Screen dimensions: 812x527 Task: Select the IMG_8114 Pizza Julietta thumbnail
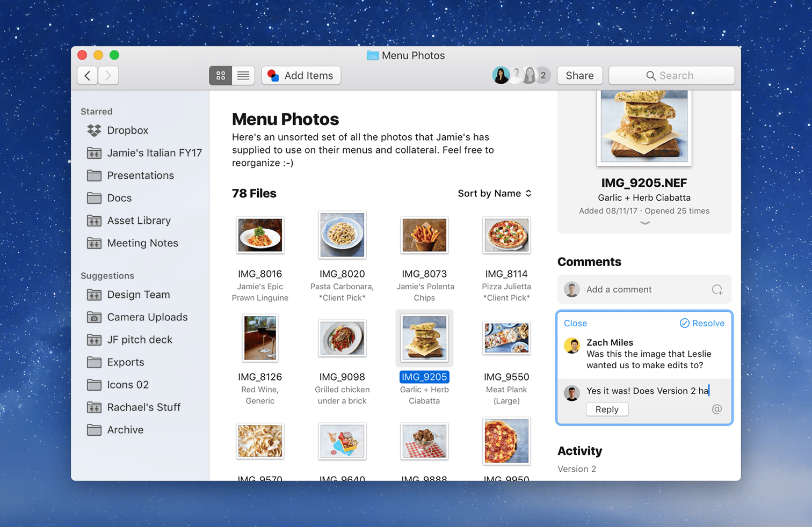pyautogui.click(x=506, y=235)
